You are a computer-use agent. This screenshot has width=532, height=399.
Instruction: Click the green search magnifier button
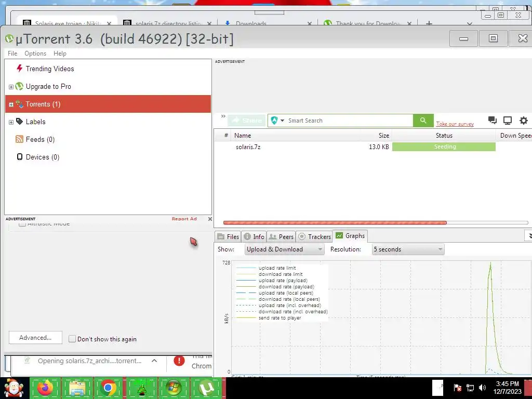(x=423, y=121)
